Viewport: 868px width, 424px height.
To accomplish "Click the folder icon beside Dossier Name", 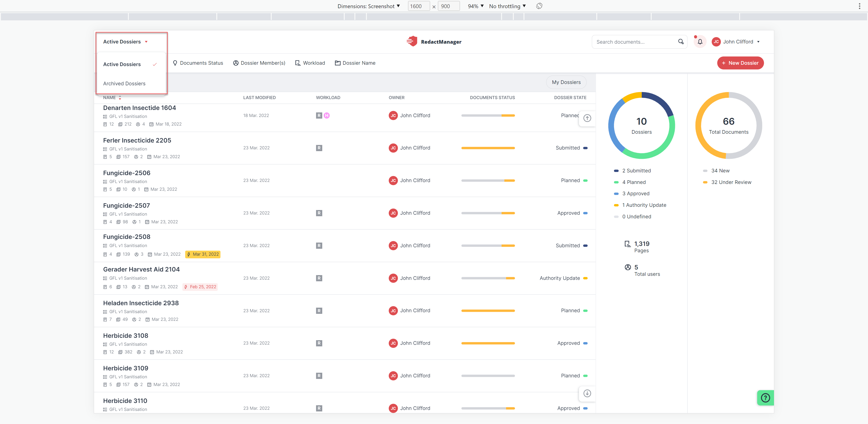I will 337,63.
